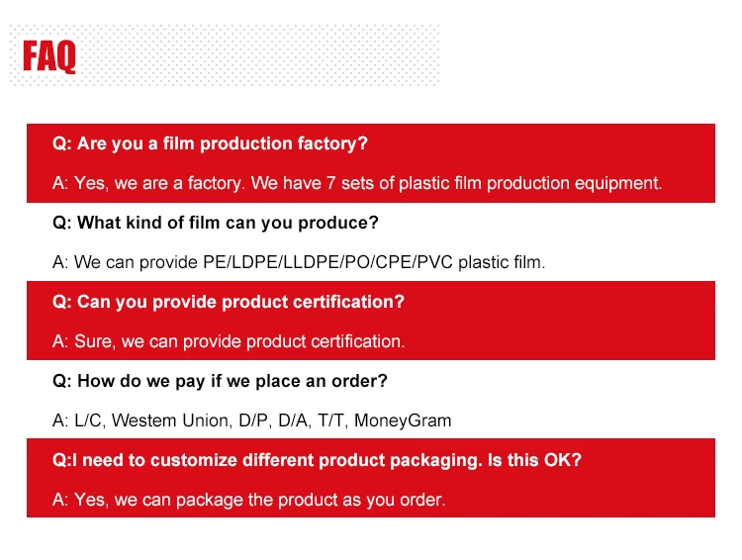Click "MoneyGram" in the payment answer
742x560 pixels.
[402, 420]
